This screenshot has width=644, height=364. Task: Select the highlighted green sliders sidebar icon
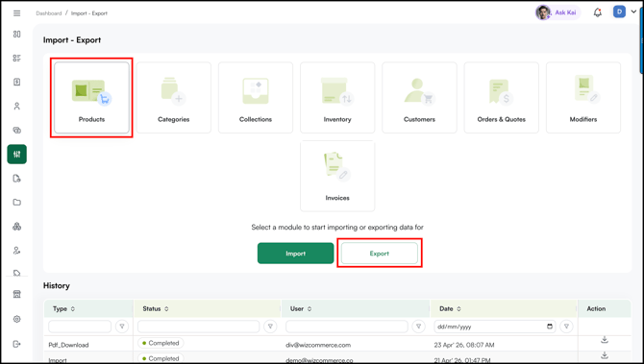point(17,155)
